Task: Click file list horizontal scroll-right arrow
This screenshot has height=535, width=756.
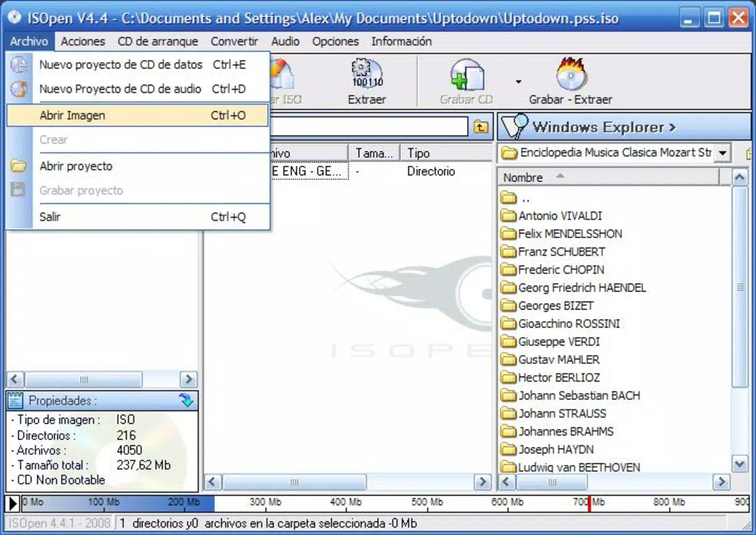Action: click(x=482, y=481)
